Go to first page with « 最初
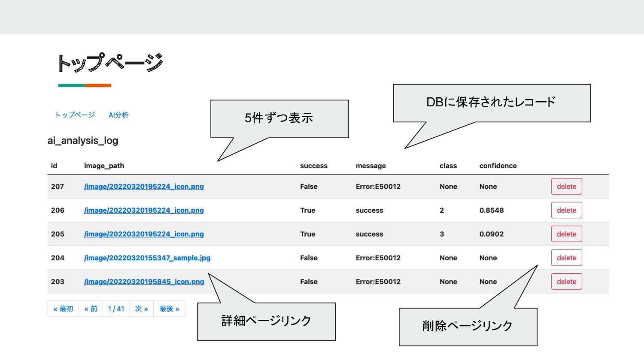The width and height of the screenshot is (644, 362). 63,309
